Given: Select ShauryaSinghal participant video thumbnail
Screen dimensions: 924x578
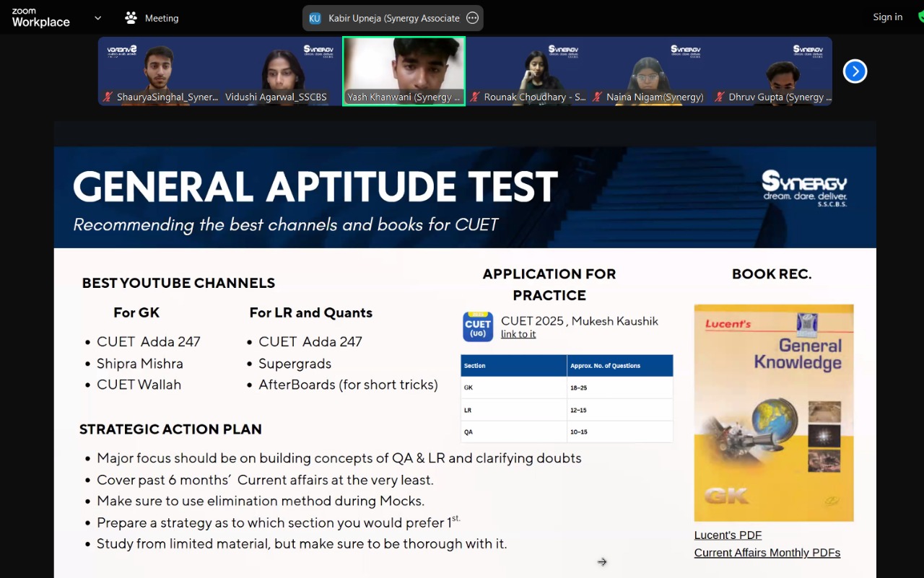Looking at the screenshot, I should tap(160, 71).
